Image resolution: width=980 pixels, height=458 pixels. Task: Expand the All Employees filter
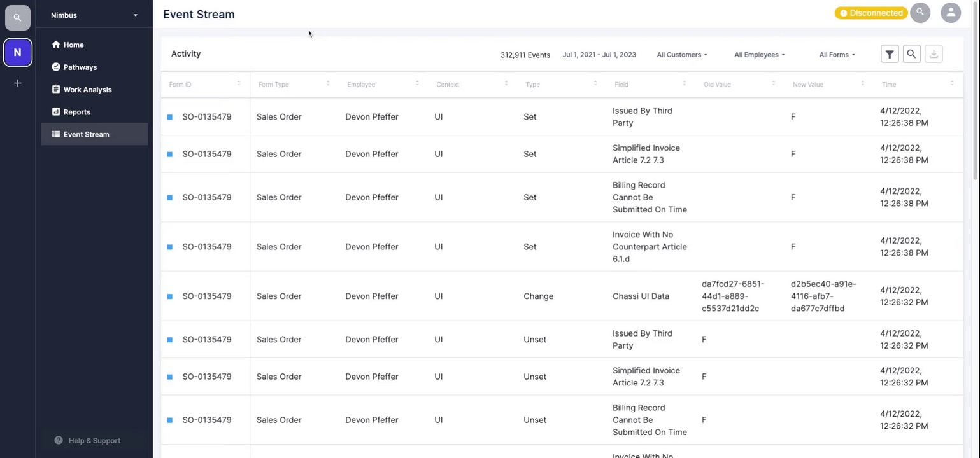760,55
